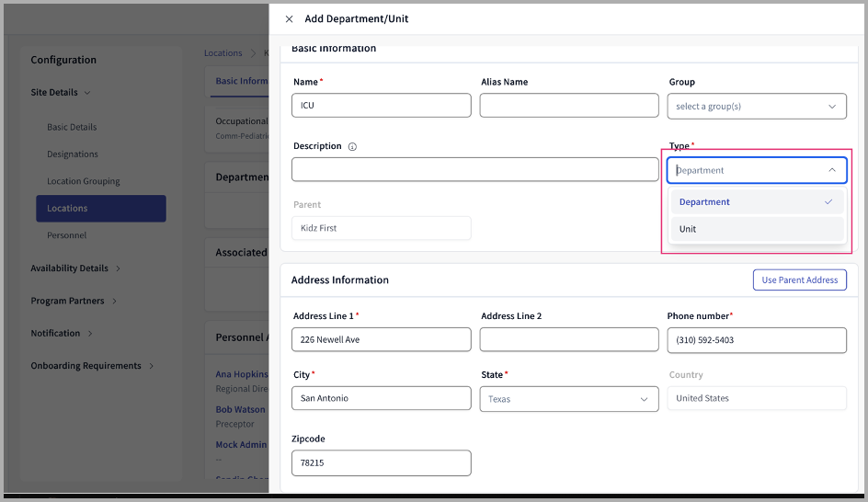Choose Unit from Type options
Image resolution: width=868 pixels, height=502 pixels.
(756, 229)
